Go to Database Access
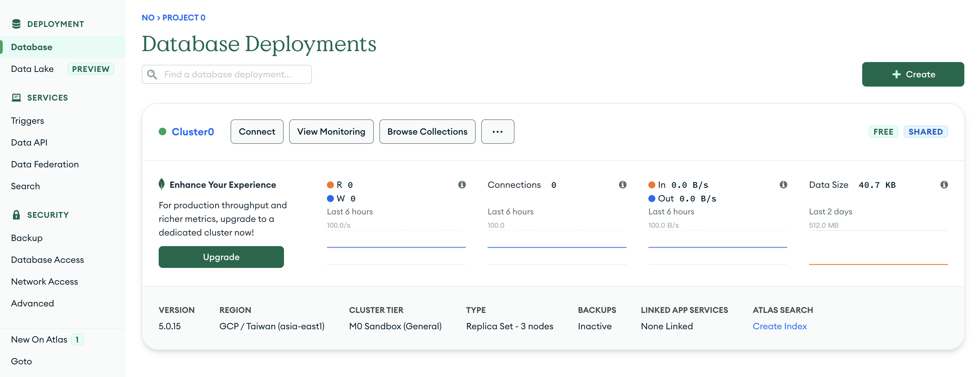Image resolution: width=980 pixels, height=377 pixels. pos(48,260)
